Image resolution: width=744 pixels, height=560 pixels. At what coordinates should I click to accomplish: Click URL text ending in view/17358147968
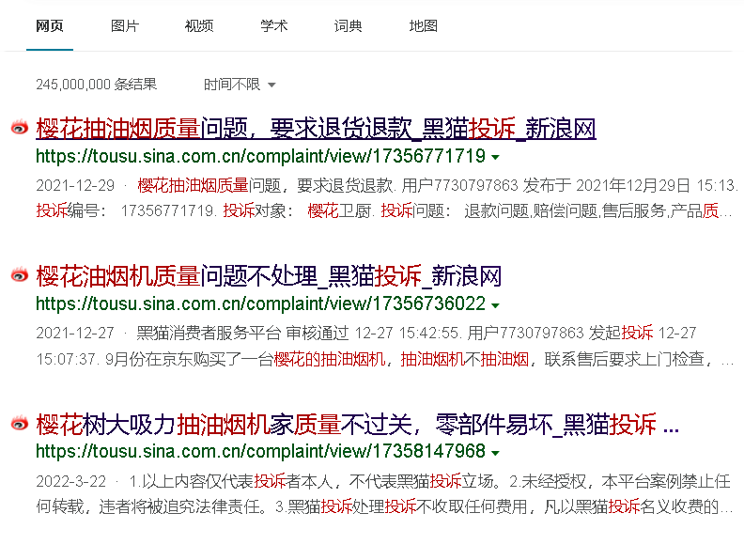[260, 451]
